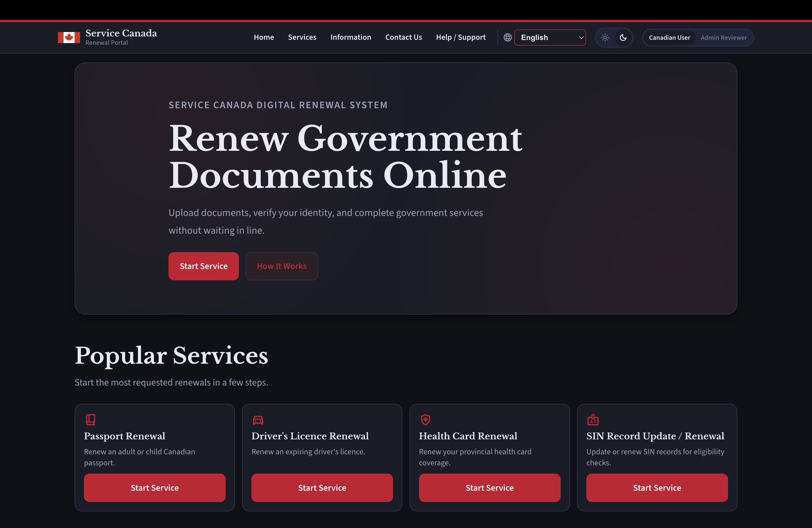Go to the Information page

coord(350,37)
